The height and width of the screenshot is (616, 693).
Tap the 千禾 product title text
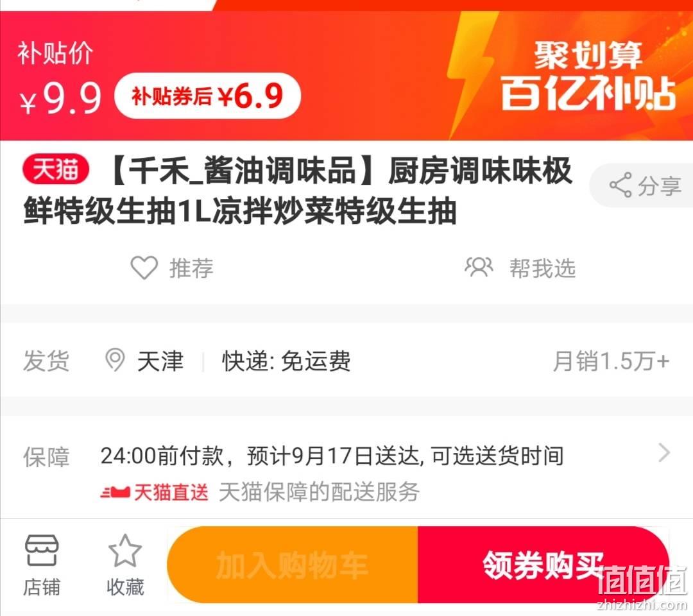tap(298, 190)
